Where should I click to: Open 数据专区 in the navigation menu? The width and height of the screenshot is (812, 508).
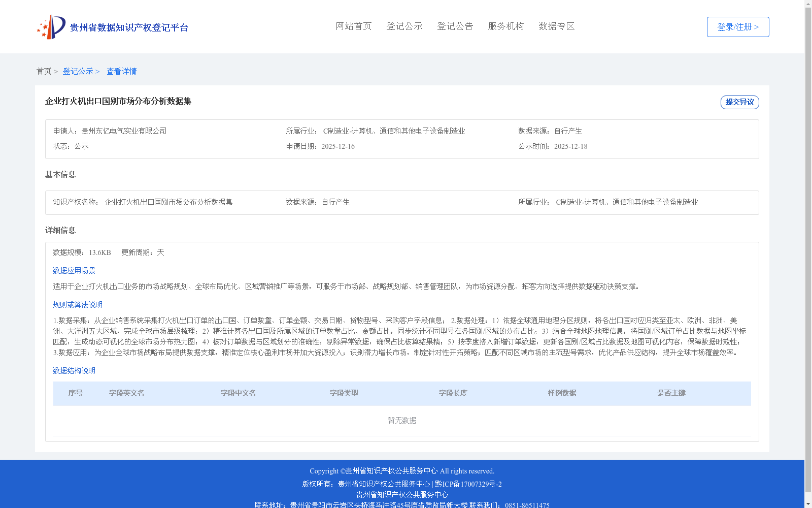coord(557,26)
